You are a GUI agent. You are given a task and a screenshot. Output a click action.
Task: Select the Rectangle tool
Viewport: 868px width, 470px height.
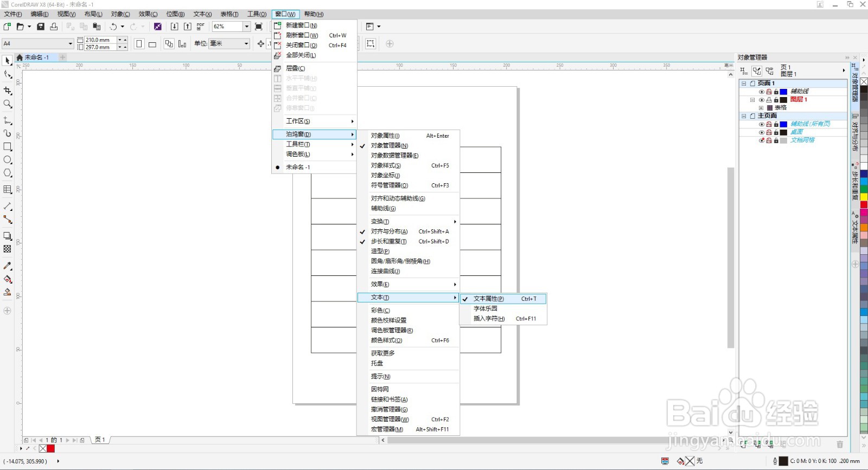(x=8, y=147)
